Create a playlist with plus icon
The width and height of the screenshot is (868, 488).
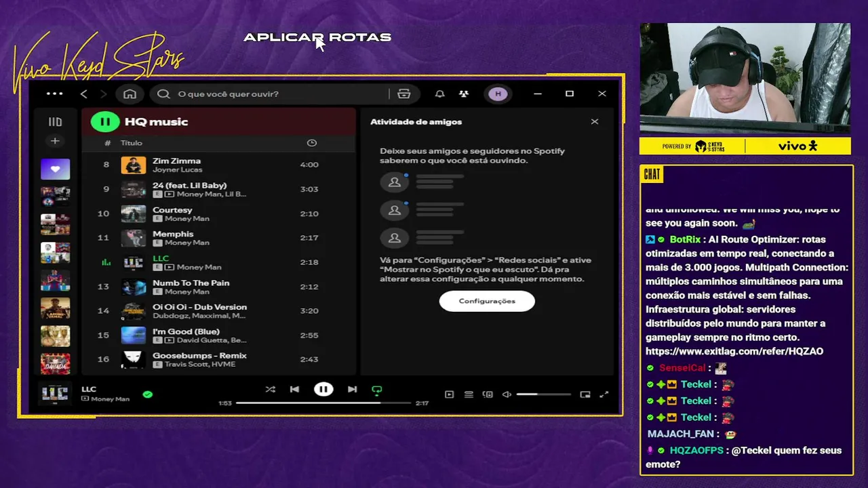click(x=55, y=141)
